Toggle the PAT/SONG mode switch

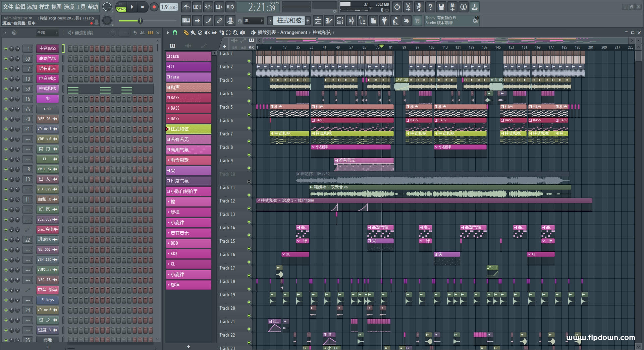pos(121,7)
